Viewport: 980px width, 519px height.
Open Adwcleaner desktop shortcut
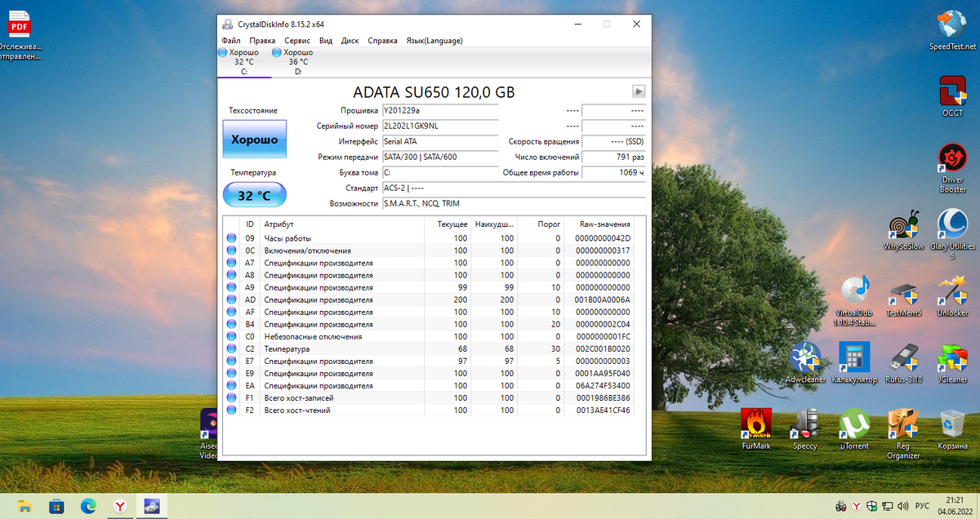[805, 363]
